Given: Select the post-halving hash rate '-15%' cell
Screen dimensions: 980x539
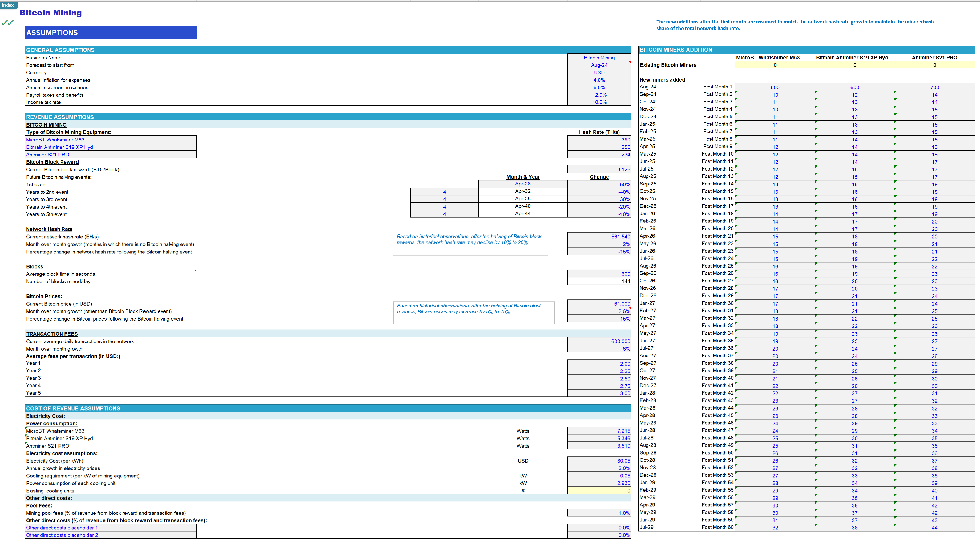Looking at the screenshot, I should (599, 252).
